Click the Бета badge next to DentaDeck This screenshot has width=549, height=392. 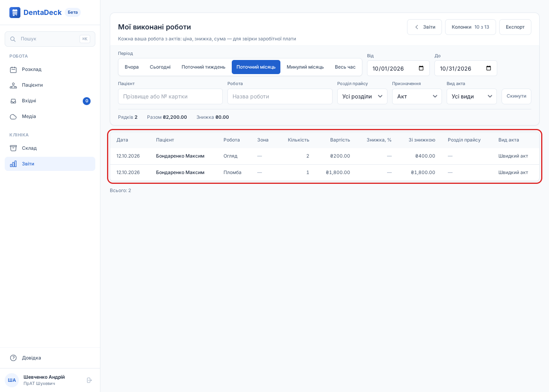coord(73,13)
